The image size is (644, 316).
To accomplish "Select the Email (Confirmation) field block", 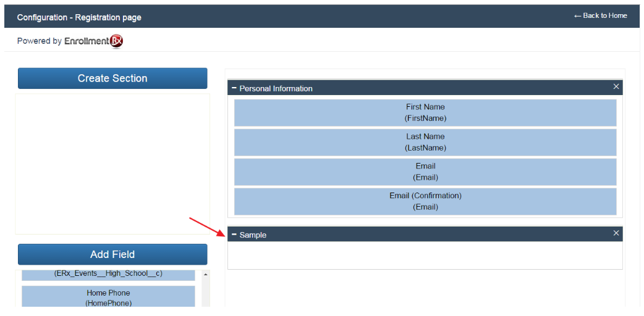I will 425,201.
